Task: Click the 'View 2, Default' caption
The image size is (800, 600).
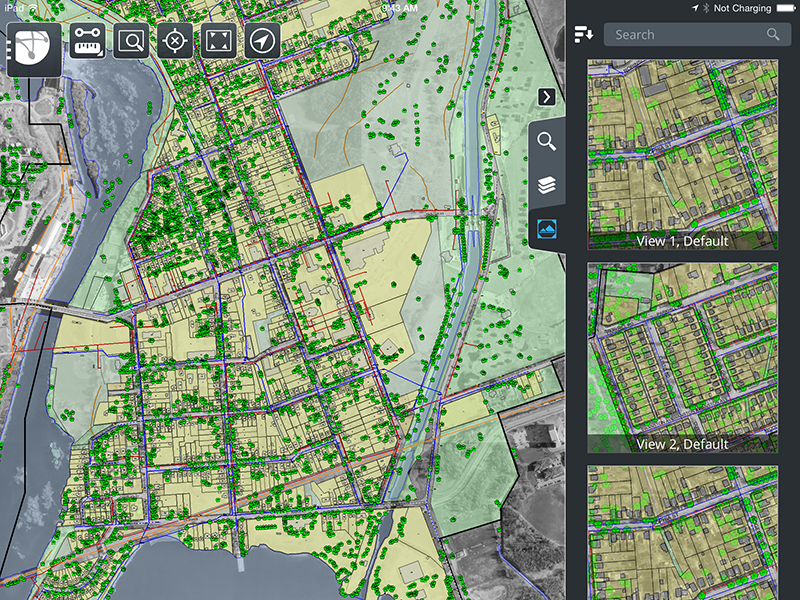Action: 682,444
